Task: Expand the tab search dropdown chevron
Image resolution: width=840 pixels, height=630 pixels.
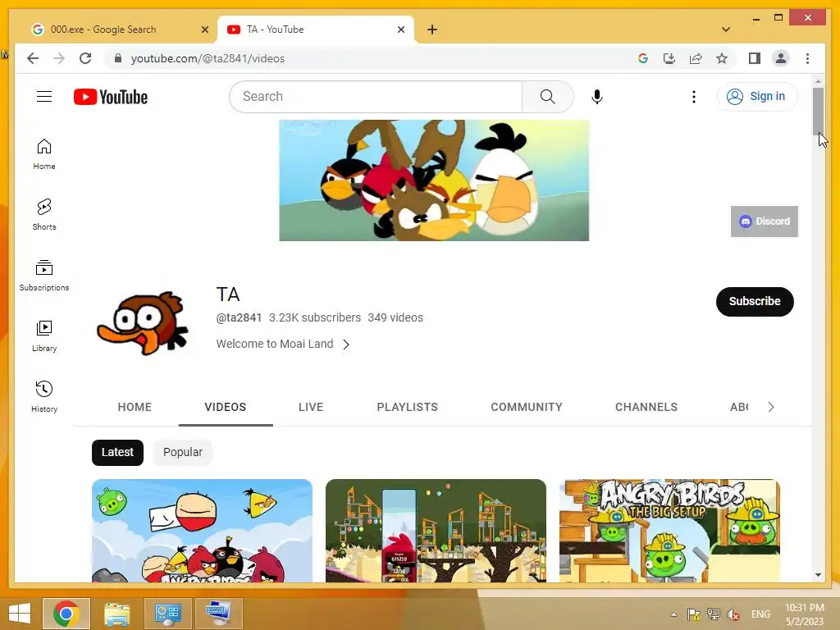Action: coord(726,30)
